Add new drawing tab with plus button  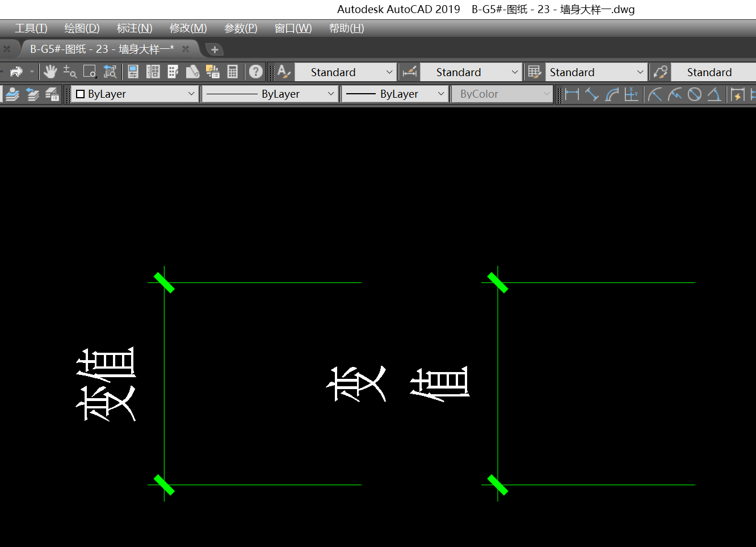[x=215, y=50]
